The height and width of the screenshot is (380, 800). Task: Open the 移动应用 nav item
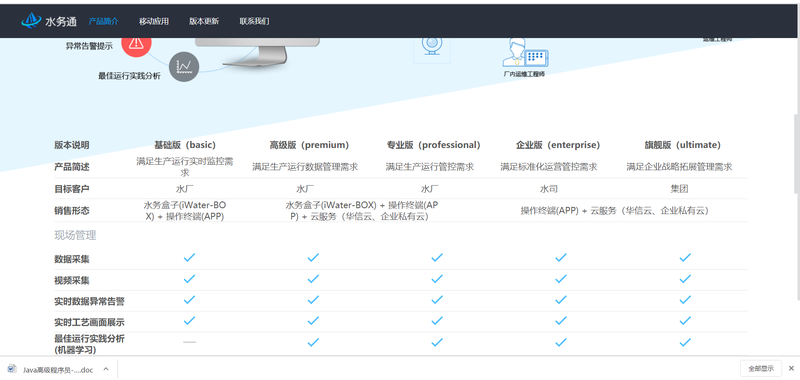[x=154, y=21]
